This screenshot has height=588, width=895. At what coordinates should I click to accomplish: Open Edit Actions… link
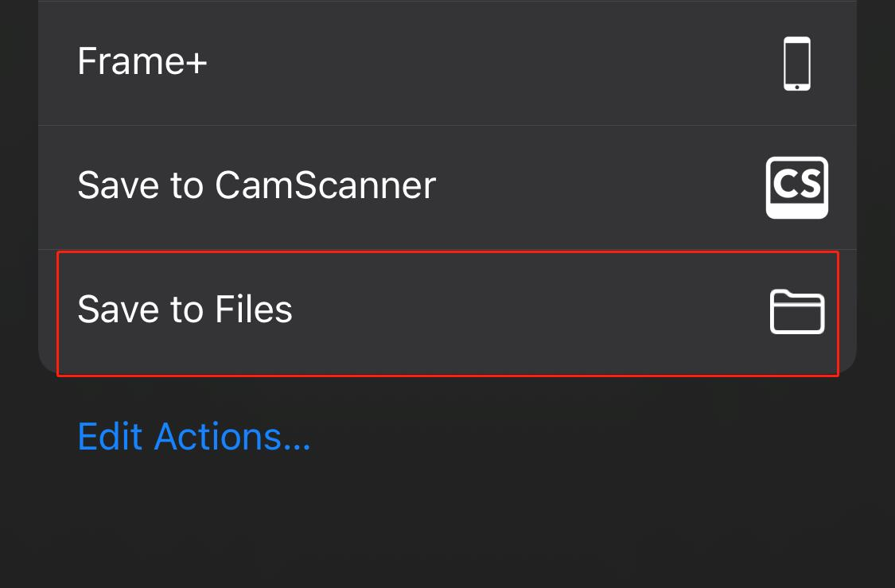coord(193,436)
